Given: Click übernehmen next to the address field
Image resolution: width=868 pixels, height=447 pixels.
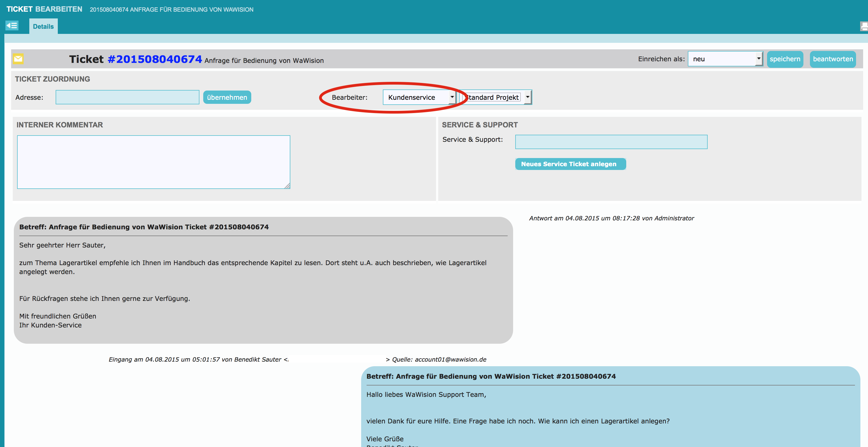Looking at the screenshot, I should click(227, 97).
